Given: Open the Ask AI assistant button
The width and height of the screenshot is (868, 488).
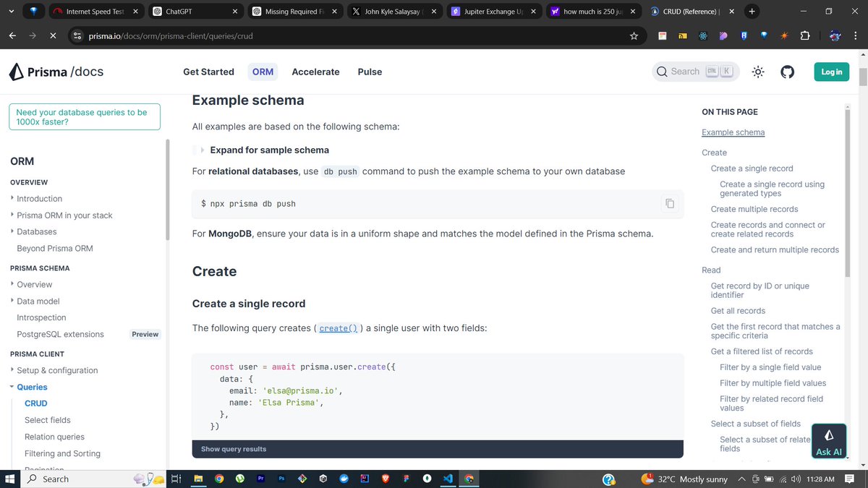Looking at the screenshot, I should click(829, 442).
